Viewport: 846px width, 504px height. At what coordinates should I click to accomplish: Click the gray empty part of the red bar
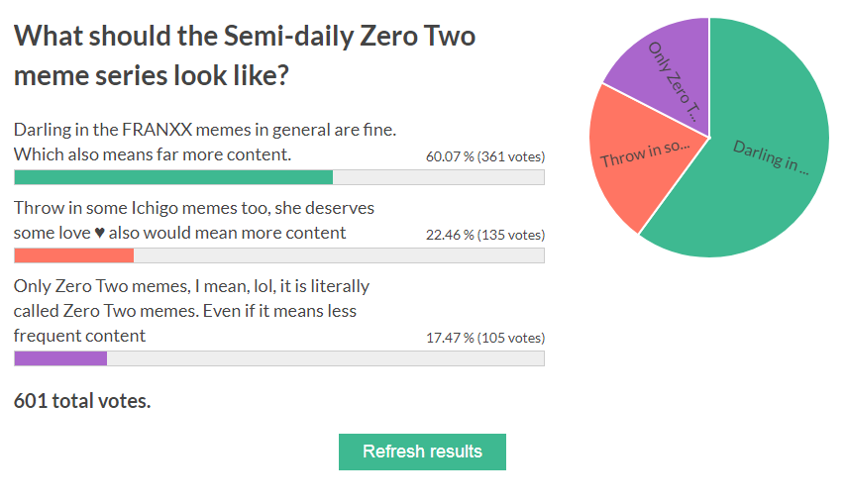point(338,255)
